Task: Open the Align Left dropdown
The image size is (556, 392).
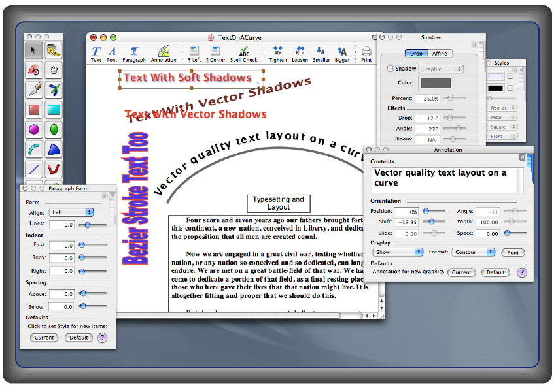Action: [x=71, y=212]
